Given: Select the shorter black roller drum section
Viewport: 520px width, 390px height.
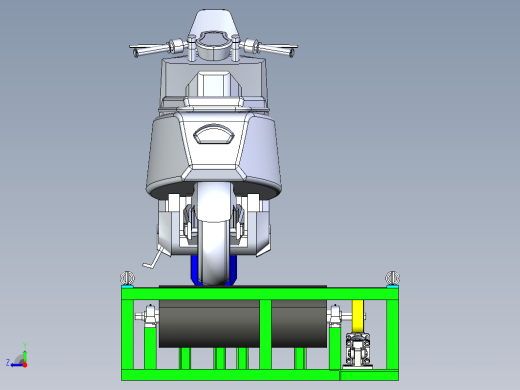Looking at the screenshot, I should point(299,324).
